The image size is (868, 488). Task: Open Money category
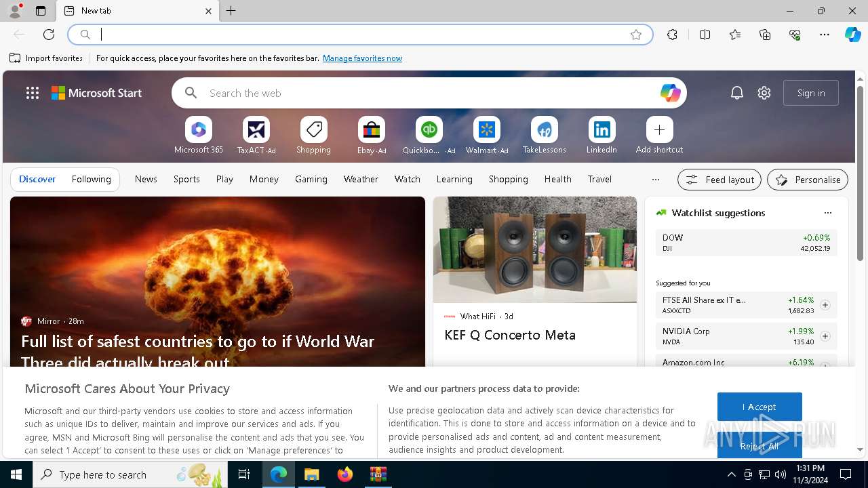(264, 179)
